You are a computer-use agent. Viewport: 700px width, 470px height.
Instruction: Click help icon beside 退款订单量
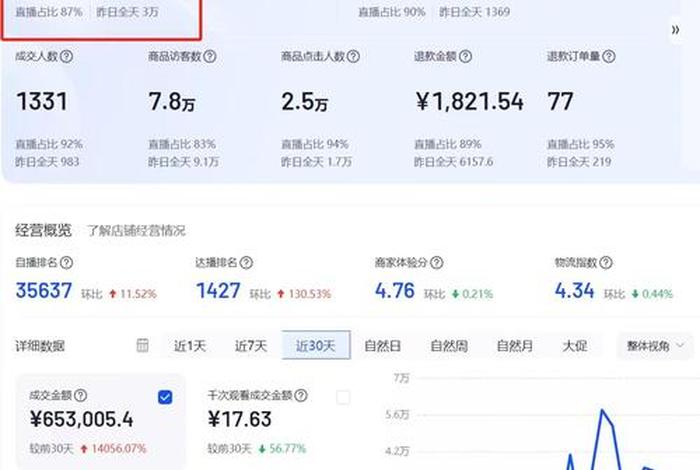coord(608,56)
